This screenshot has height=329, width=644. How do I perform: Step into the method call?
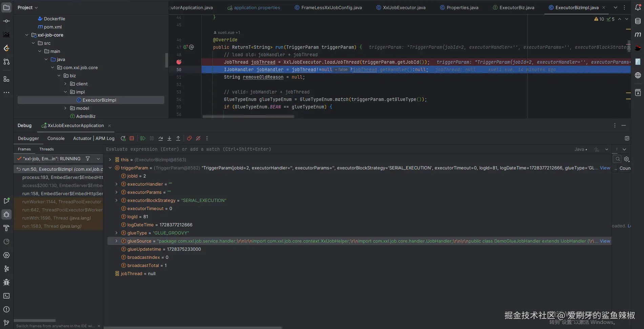[x=169, y=138]
